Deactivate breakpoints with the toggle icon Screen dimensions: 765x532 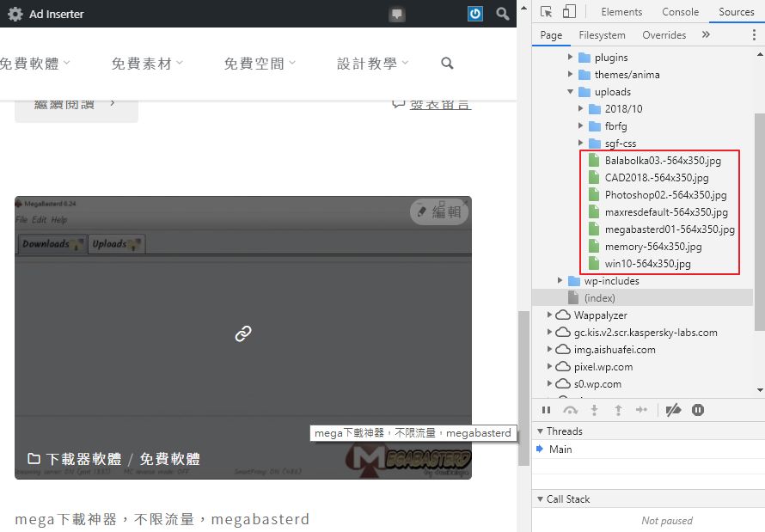pyautogui.click(x=674, y=411)
